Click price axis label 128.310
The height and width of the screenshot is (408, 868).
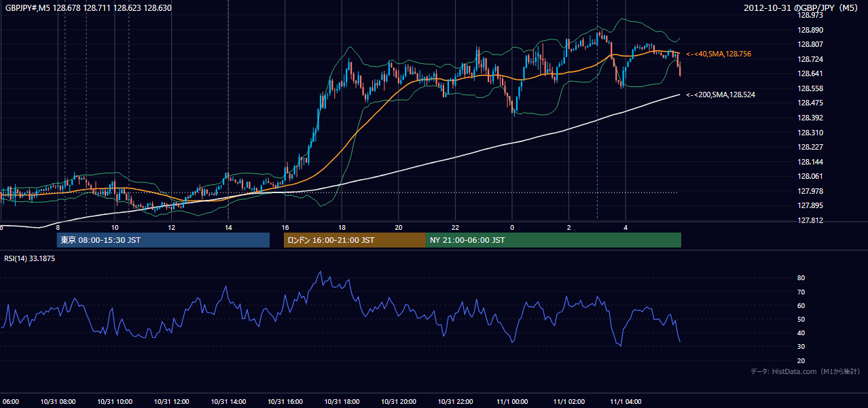pyautogui.click(x=810, y=133)
